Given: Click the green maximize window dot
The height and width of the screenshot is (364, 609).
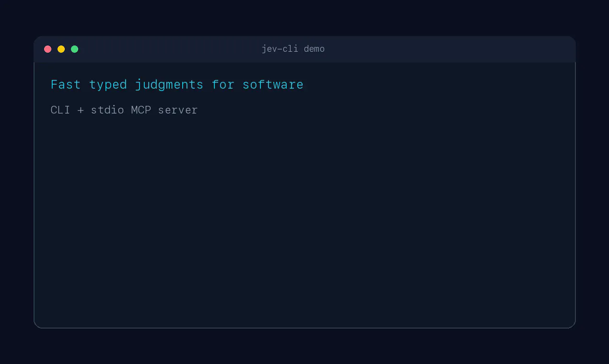Looking at the screenshot, I should (x=74, y=49).
